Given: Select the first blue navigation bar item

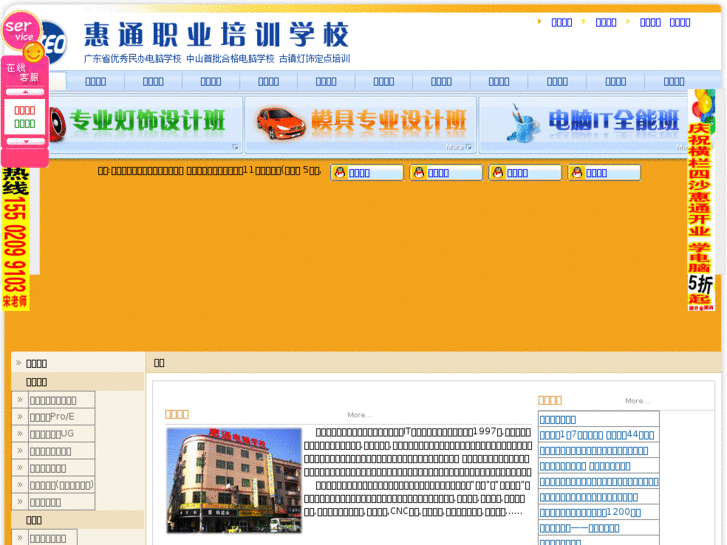Looking at the screenshot, I should (96, 82).
